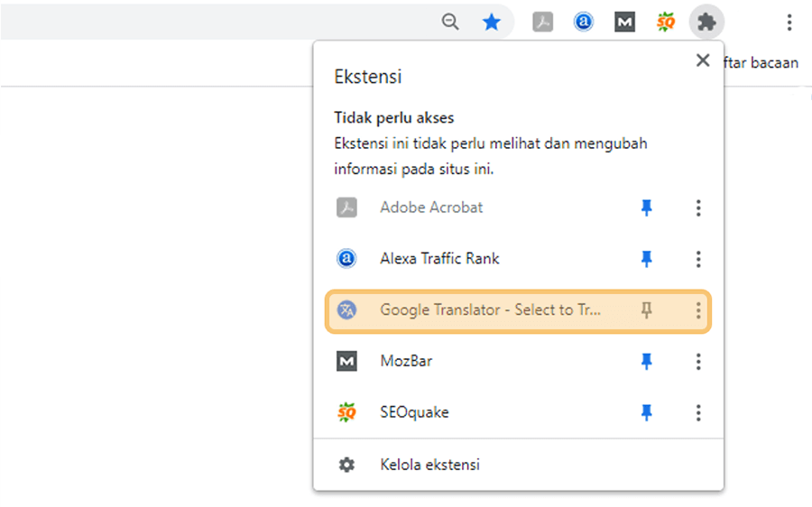This screenshot has width=812, height=507.
Task: Open the Alexa toolbar extension icon
Action: click(583, 22)
